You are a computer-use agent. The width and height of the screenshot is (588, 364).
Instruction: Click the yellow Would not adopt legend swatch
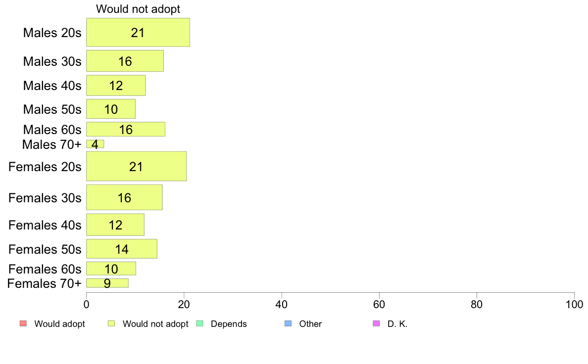tap(111, 323)
